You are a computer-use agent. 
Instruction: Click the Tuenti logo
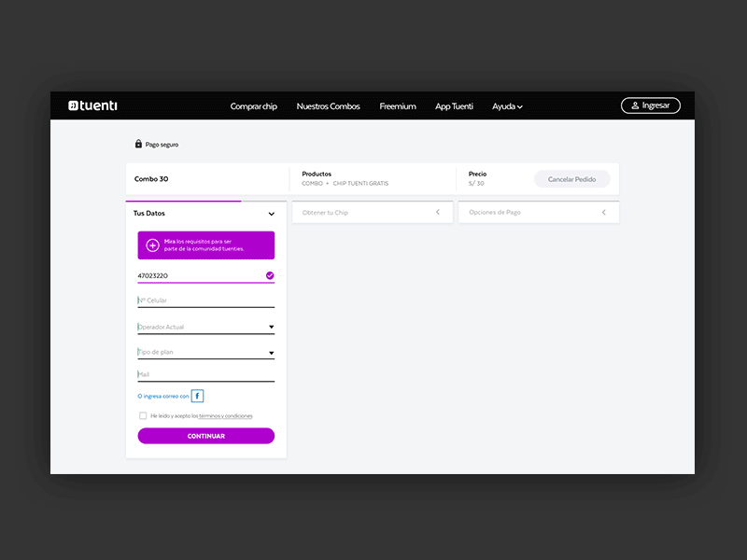click(x=92, y=105)
